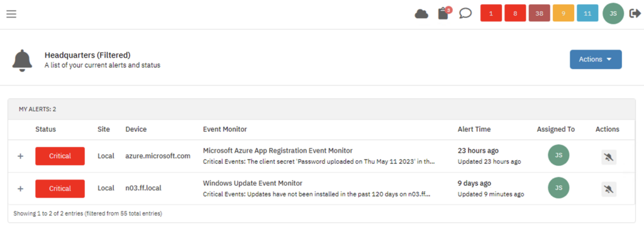Open the Actions dropdown button

click(x=596, y=60)
